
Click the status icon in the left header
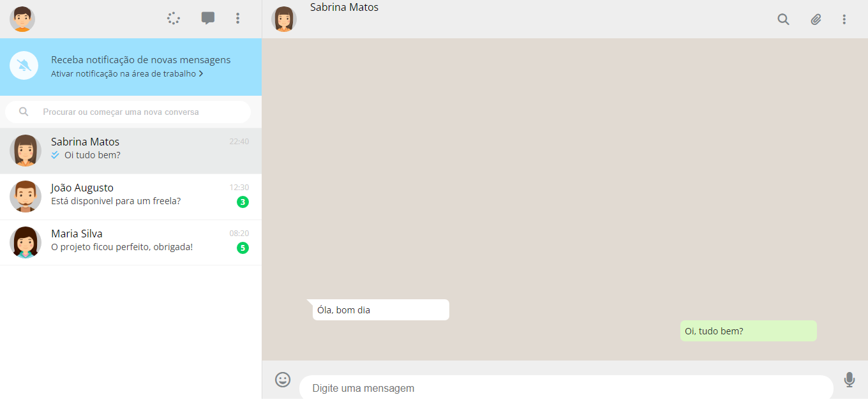point(173,18)
